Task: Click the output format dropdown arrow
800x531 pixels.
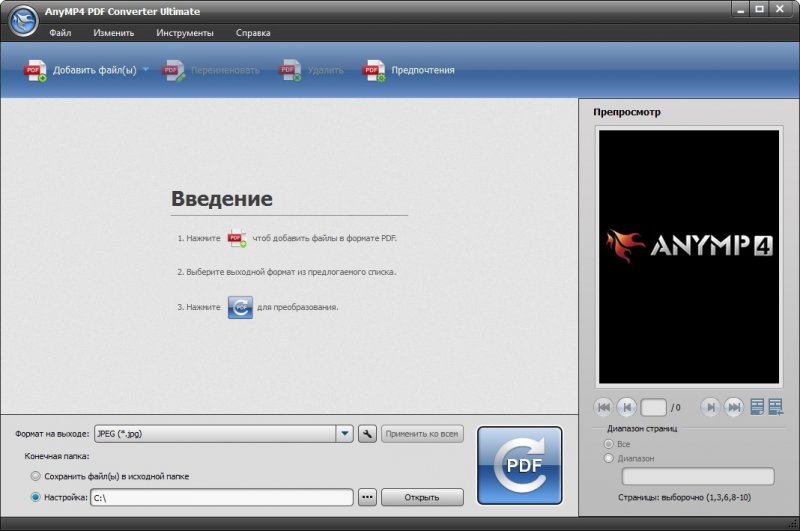Action: point(344,434)
